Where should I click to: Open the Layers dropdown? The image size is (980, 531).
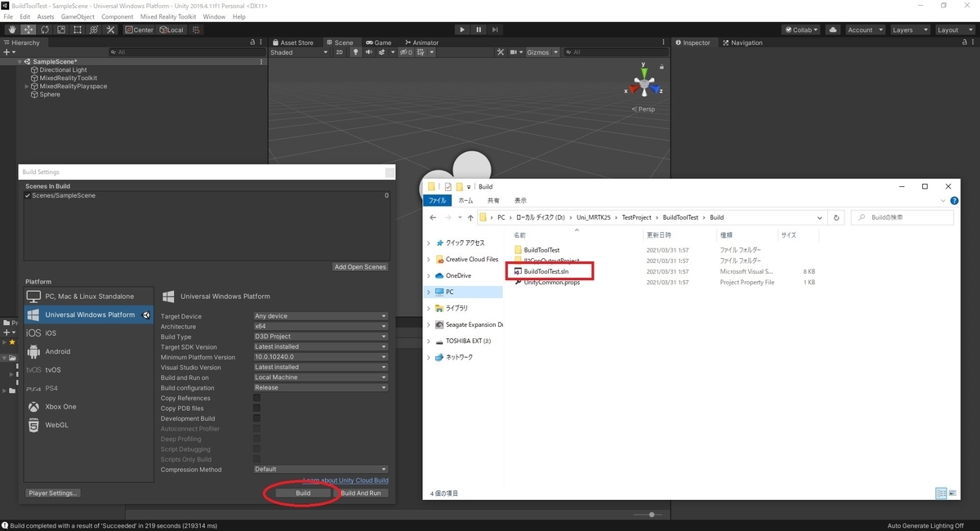(x=909, y=29)
